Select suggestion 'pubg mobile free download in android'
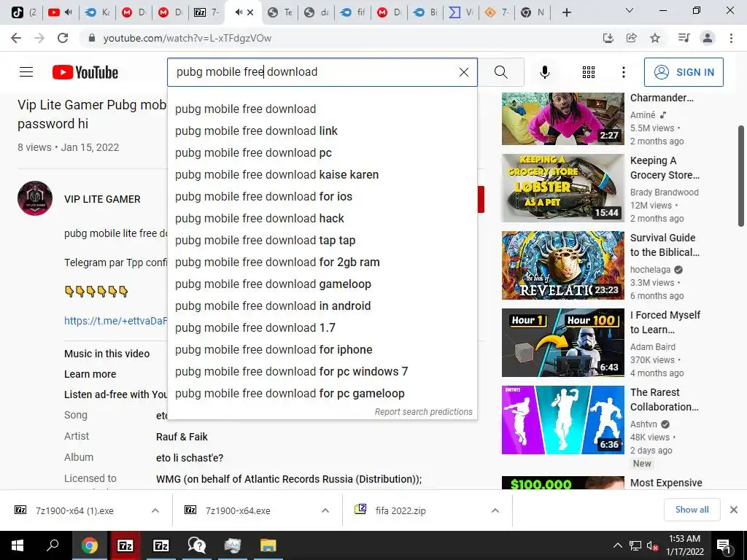This screenshot has height=560, width=747. 322,306
